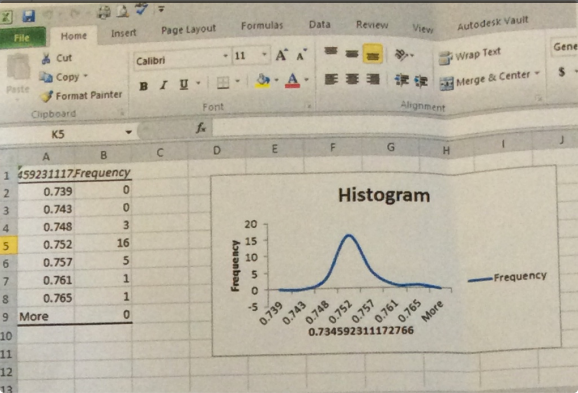Switch to the Home tab

74,36
